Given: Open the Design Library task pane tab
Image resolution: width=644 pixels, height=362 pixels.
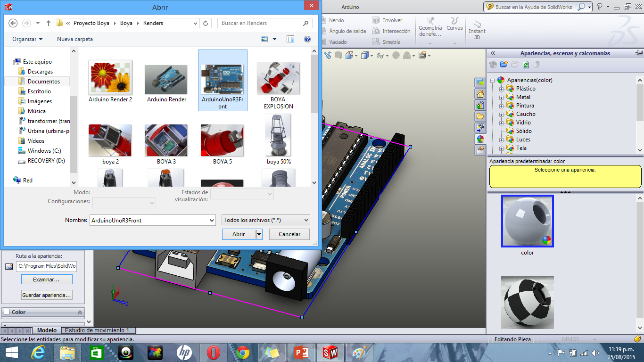Looking at the screenshot, I should coord(480,105).
